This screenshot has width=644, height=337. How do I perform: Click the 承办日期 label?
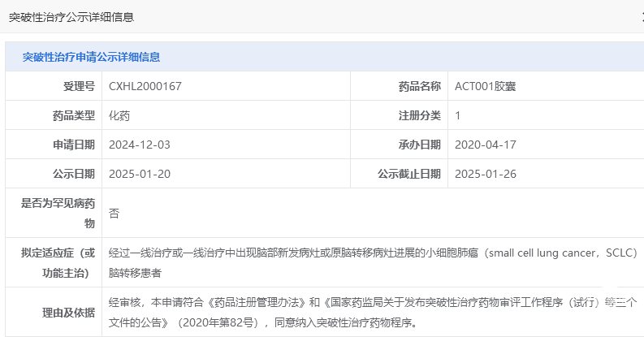point(419,145)
